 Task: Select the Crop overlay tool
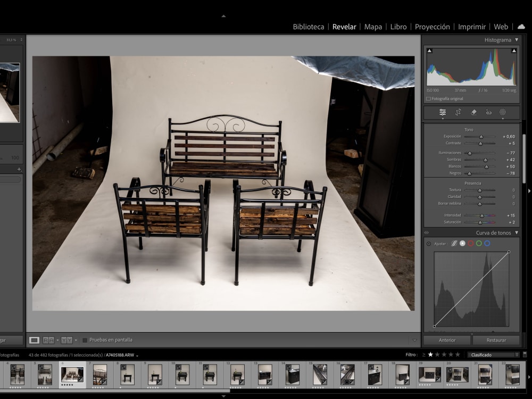click(458, 112)
